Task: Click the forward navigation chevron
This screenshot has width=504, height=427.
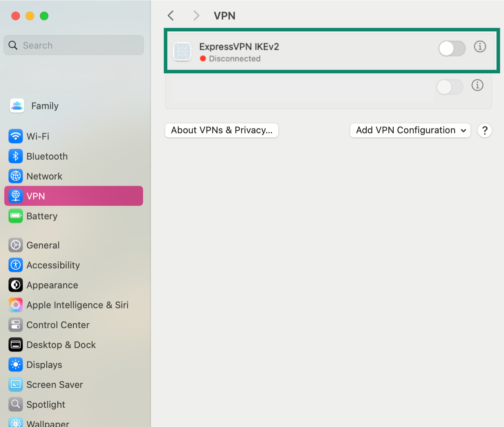Action: 196,16
